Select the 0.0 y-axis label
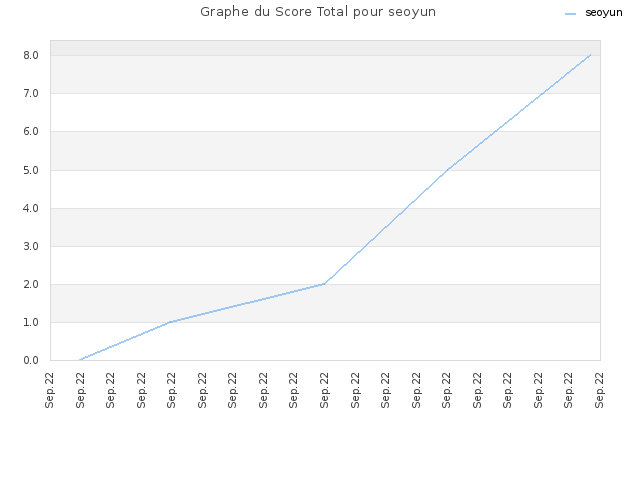Image resolution: width=640 pixels, height=480 pixels. tap(31, 360)
